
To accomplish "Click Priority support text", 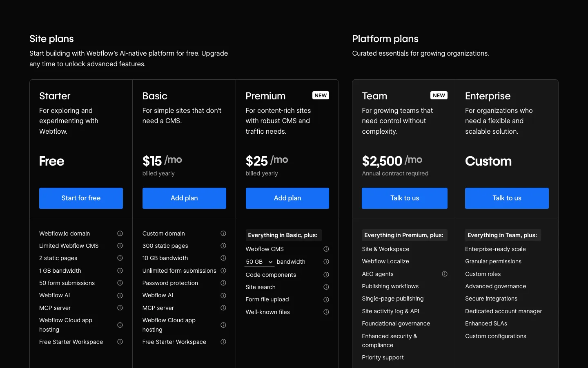I will [383, 357].
